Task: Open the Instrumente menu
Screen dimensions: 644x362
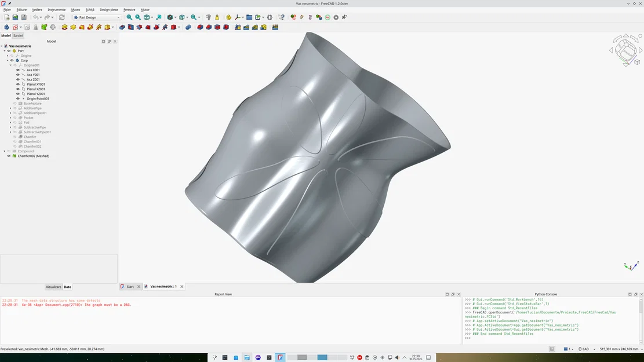Action: (56, 9)
